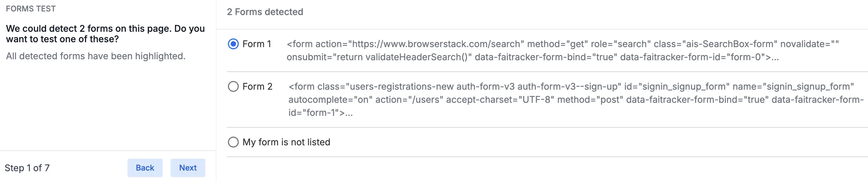Click the Back button
The image size is (868, 182).
pos(145,168)
